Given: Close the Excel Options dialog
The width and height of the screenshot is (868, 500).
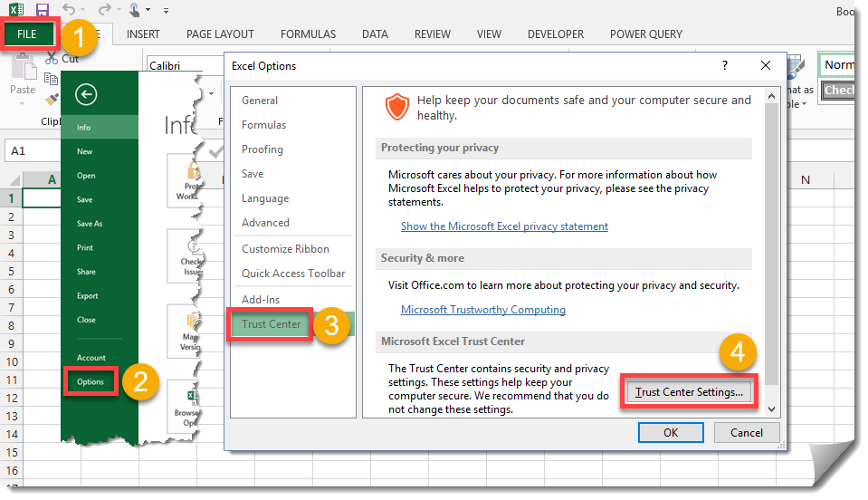Looking at the screenshot, I should point(766,65).
